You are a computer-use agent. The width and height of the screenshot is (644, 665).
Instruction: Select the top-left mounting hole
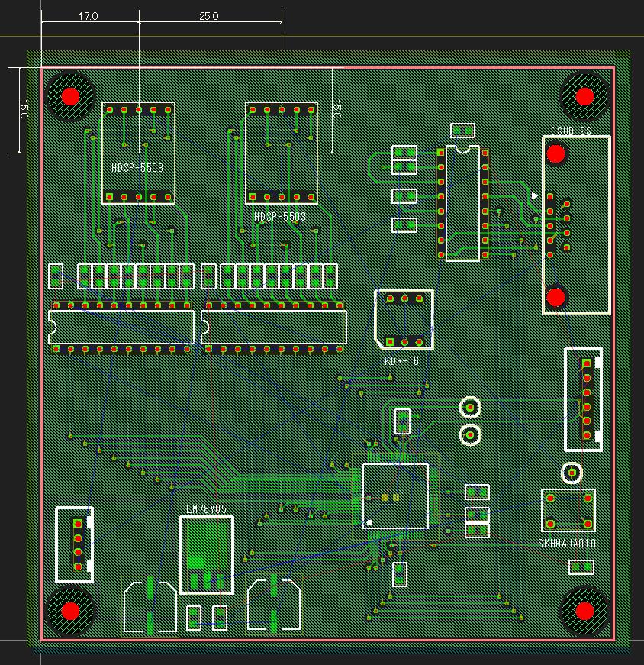point(70,97)
